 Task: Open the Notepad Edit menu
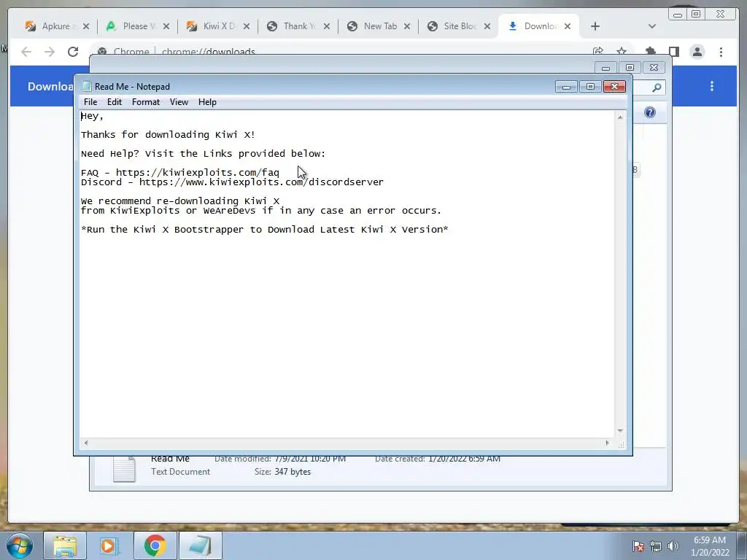[x=115, y=102]
